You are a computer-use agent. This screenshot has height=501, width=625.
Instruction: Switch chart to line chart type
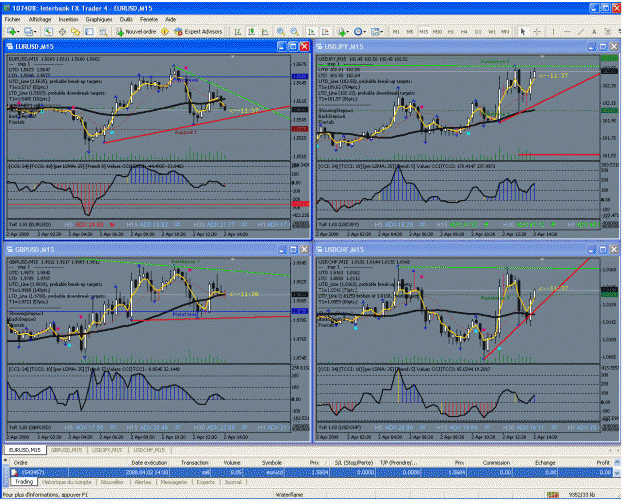pos(265,31)
